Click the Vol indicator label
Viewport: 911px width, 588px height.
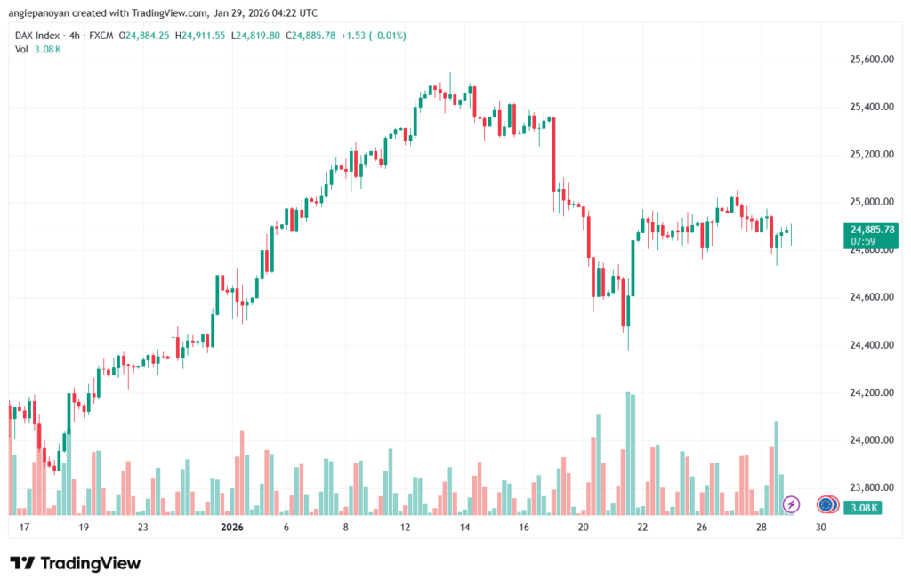pyautogui.click(x=21, y=49)
